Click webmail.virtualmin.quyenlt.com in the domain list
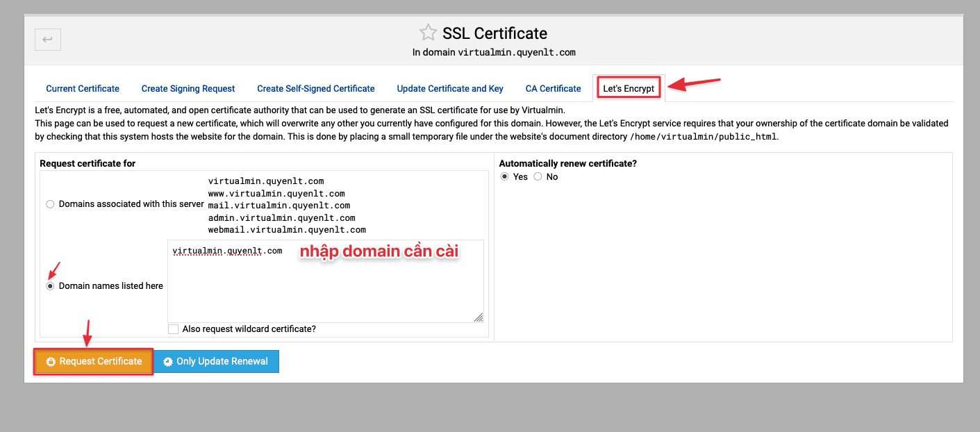980x432 pixels. [287, 229]
